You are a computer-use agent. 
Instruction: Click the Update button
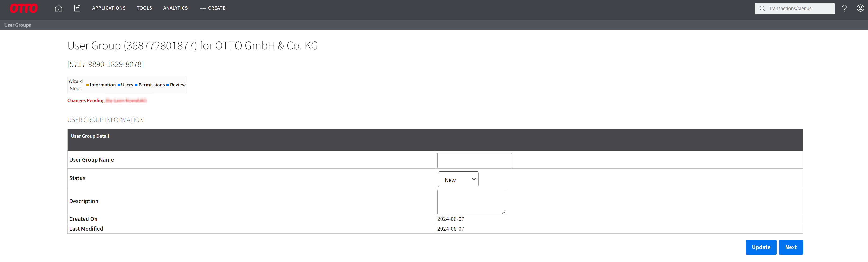[761, 247]
